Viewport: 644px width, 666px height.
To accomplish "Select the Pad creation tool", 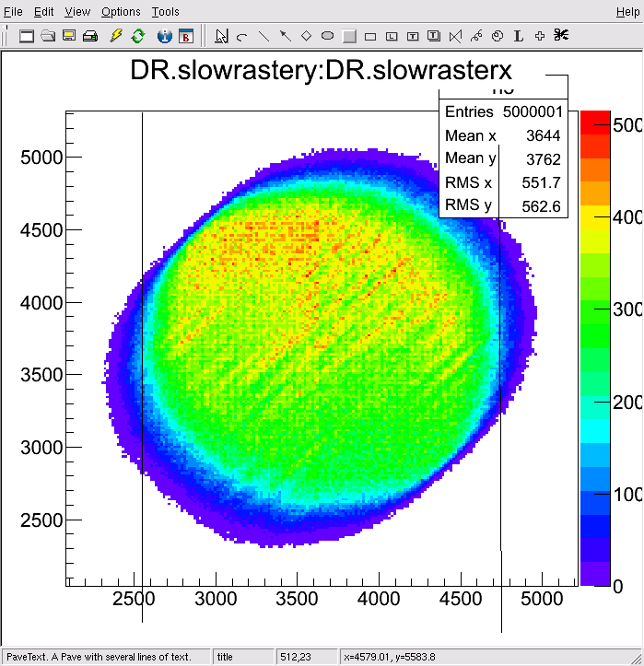I will pos(349,36).
